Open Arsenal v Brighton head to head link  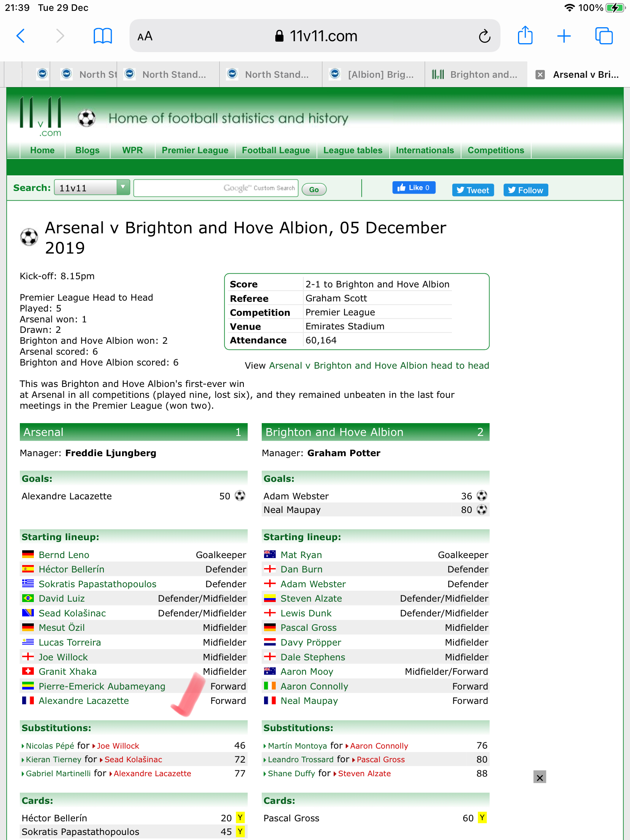coord(379,366)
